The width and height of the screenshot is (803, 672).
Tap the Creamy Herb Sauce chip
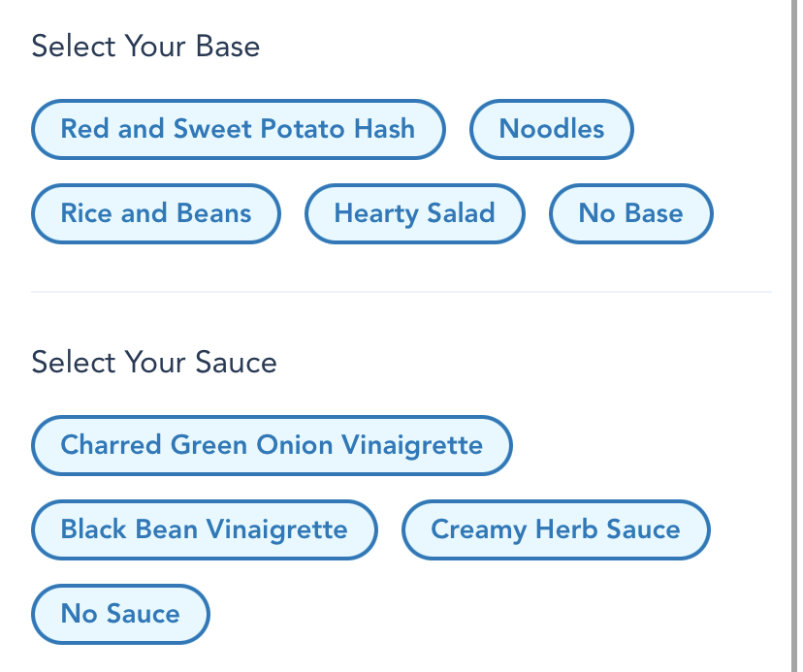[x=556, y=529]
